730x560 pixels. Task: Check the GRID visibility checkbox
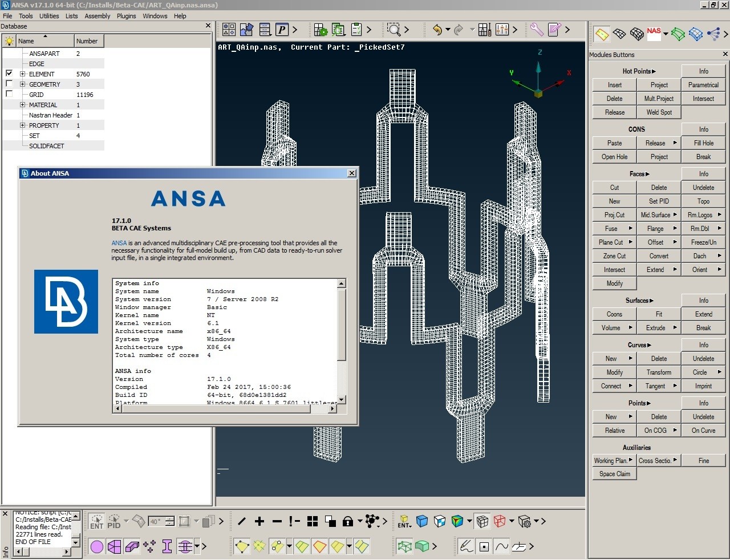pyautogui.click(x=9, y=94)
